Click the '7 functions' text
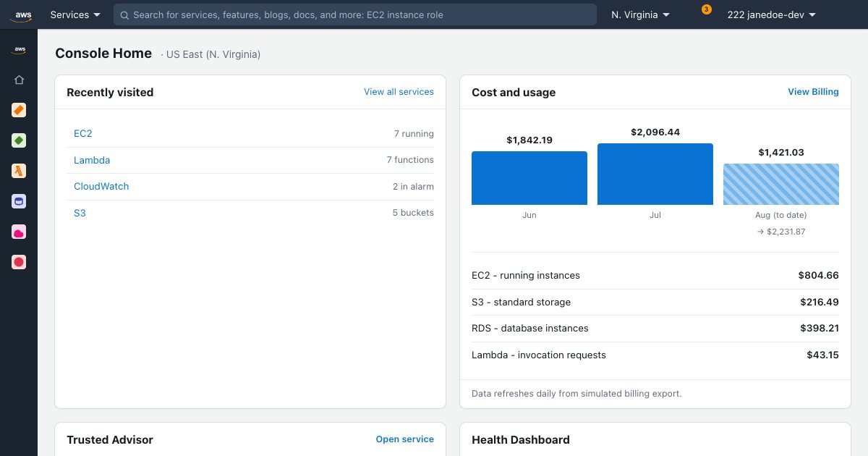Screen dimensions: 868x456 [x=410, y=160]
